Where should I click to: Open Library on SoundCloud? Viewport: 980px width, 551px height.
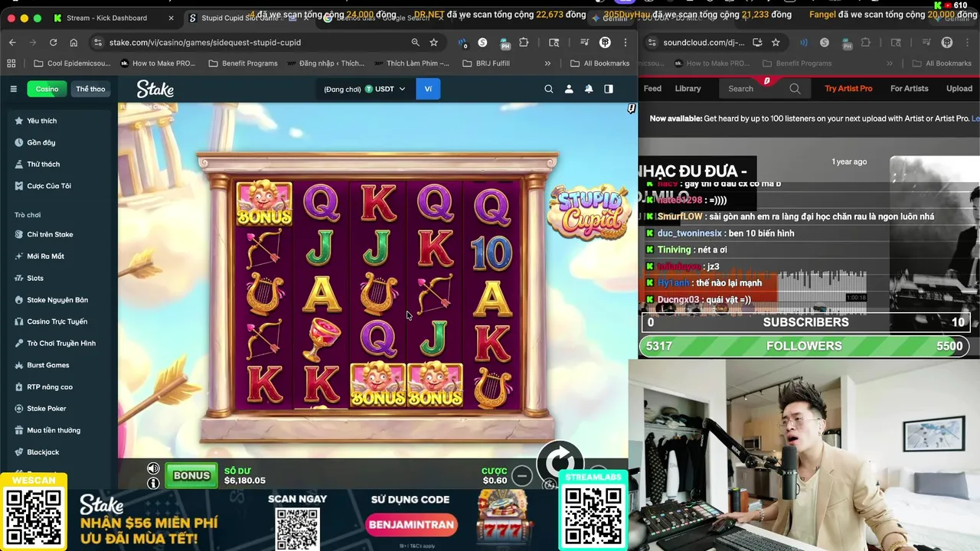point(688,89)
